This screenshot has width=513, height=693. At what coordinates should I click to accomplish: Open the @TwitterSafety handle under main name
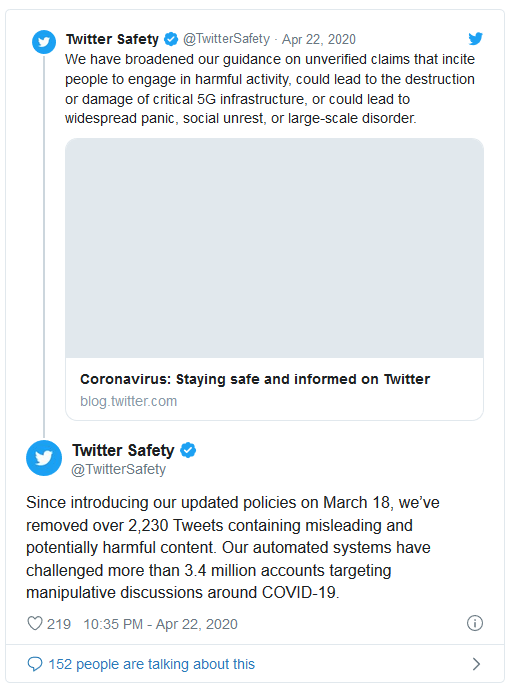coord(118,469)
